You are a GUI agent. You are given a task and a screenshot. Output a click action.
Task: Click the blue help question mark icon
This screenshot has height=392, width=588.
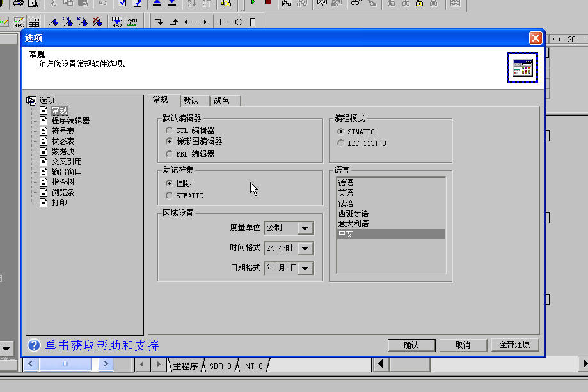tap(34, 345)
